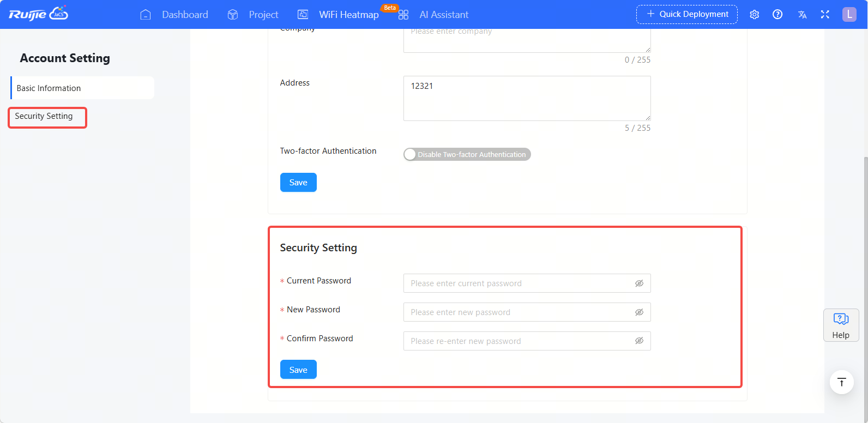The image size is (868, 423).
Task: Select Security Setting in sidebar
Action: 44,117
